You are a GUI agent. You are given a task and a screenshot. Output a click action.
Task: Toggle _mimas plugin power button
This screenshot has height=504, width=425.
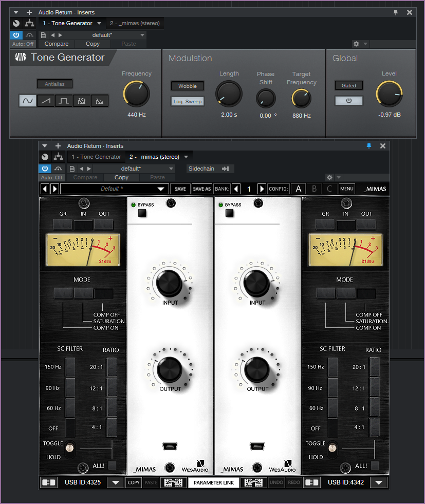tap(45, 169)
